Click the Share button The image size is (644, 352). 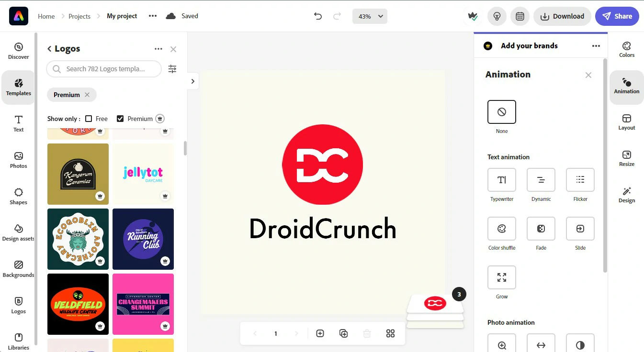[617, 16]
